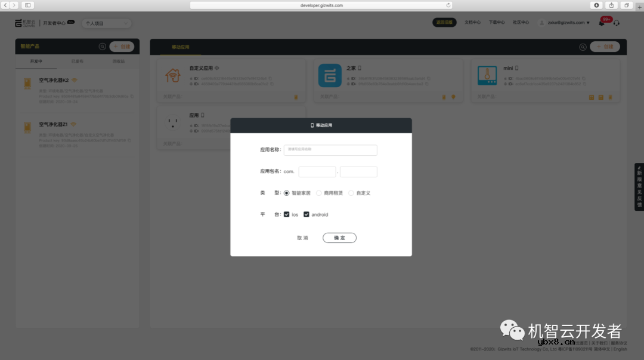Open the search magnifier in 智能产品 panel
The width and height of the screenshot is (644, 360).
pyautogui.click(x=101, y=46)
